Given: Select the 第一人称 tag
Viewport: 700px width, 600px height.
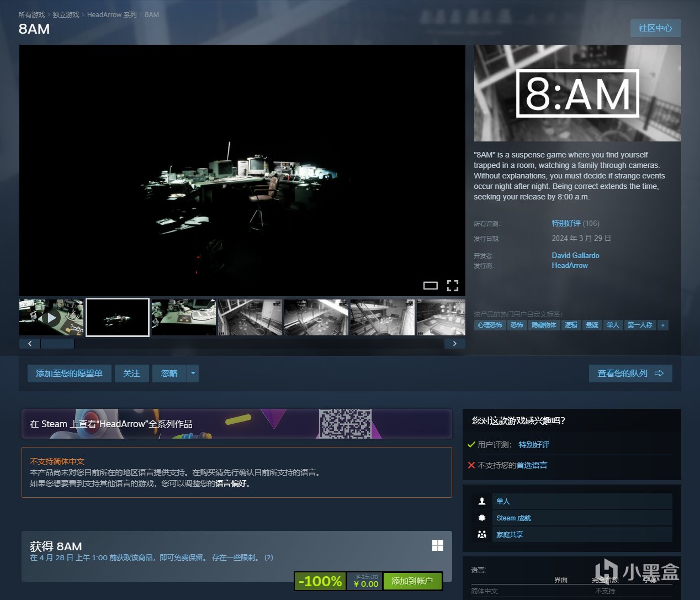Looking at the screenshot, I should point(640,325).
